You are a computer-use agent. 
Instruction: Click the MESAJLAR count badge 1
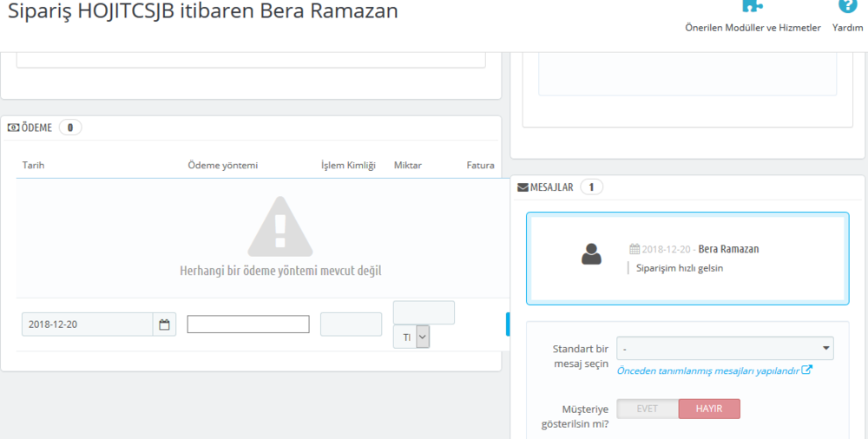point(592,187)
